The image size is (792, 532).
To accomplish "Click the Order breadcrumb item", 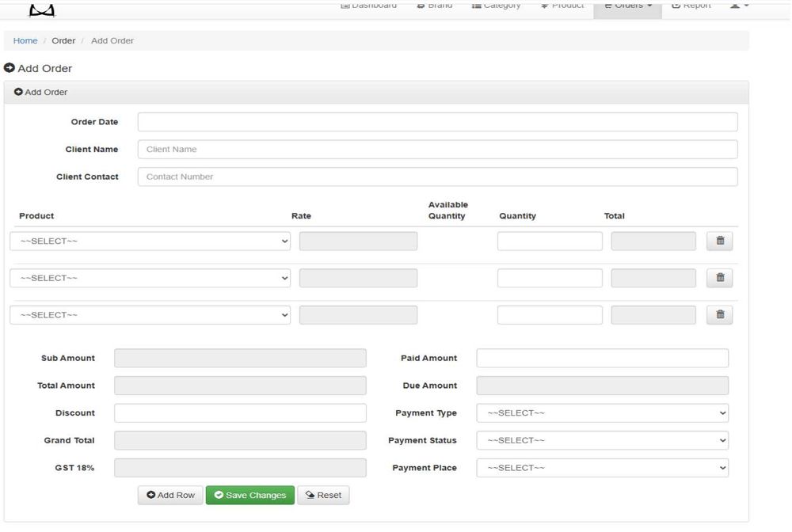I will [x=63, y=40].
